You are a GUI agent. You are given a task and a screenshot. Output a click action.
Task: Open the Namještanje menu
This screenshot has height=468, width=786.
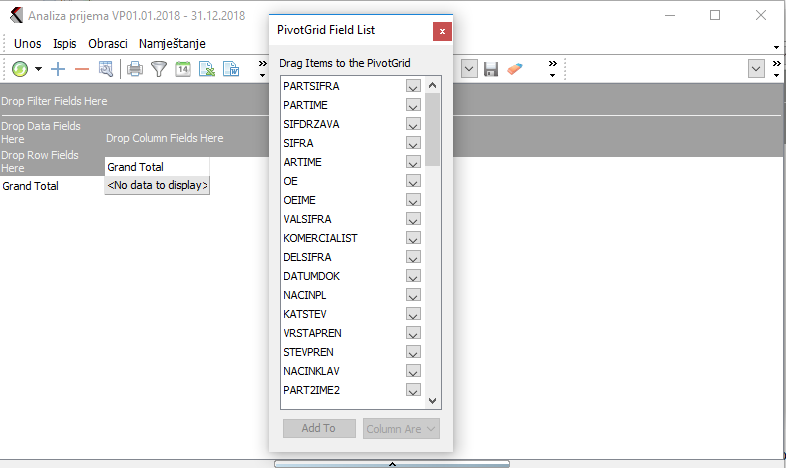point(172,44)
